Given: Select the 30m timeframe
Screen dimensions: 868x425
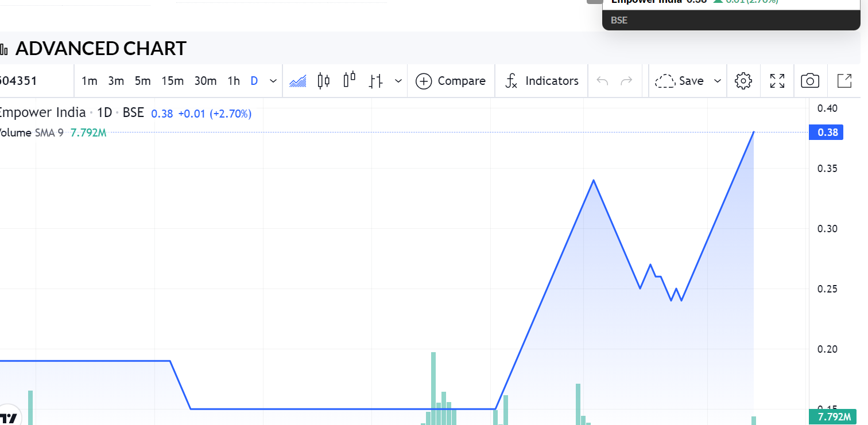Looking at the screenshot, I should pos(205,81).
